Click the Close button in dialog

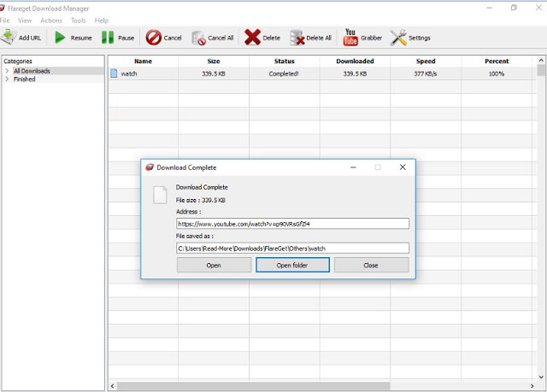click(x=371, y=265)
